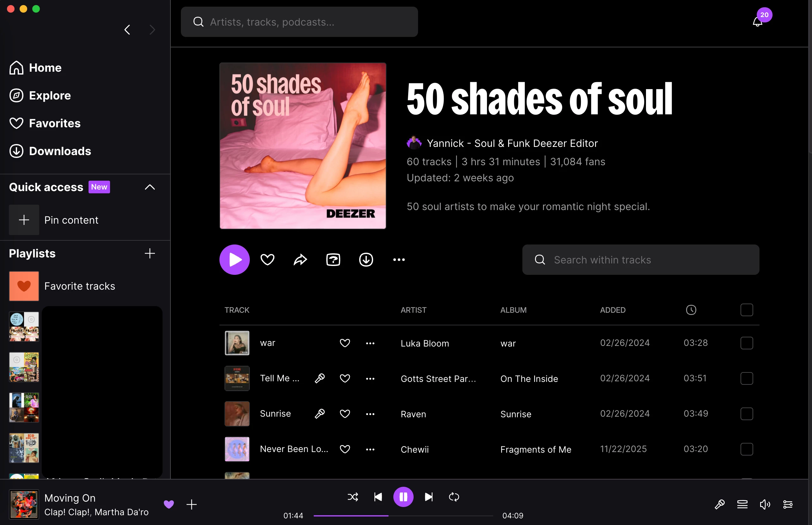Go to Explore in the sidebar
The width and height of the screenshot is (812, 525).
(x=50, y=95)
